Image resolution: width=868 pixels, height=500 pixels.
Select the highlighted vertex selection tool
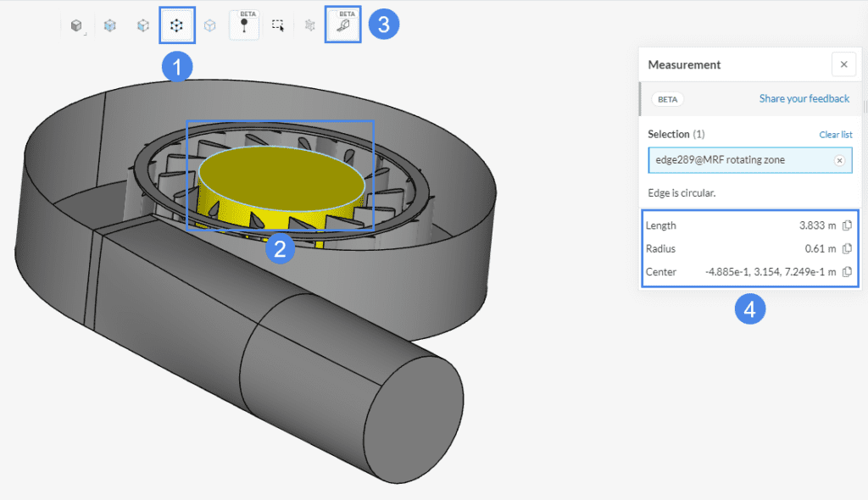[x=176, y=25]
